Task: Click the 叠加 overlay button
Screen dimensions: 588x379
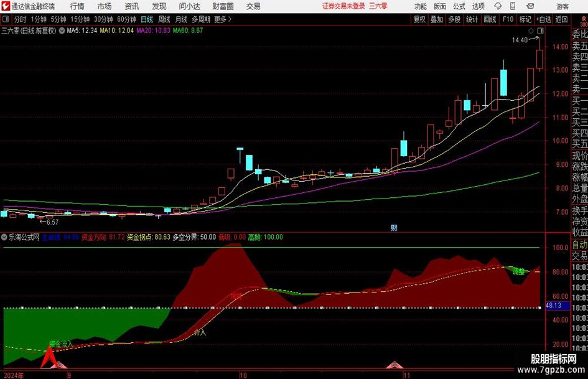Action: tap(437, 19)
